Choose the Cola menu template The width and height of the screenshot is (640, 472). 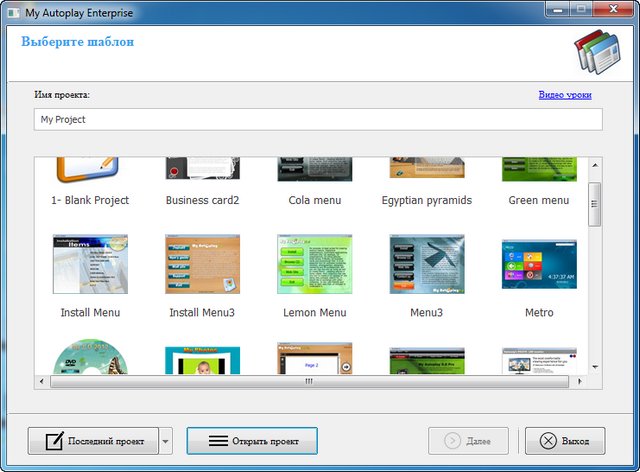[315, 170]
